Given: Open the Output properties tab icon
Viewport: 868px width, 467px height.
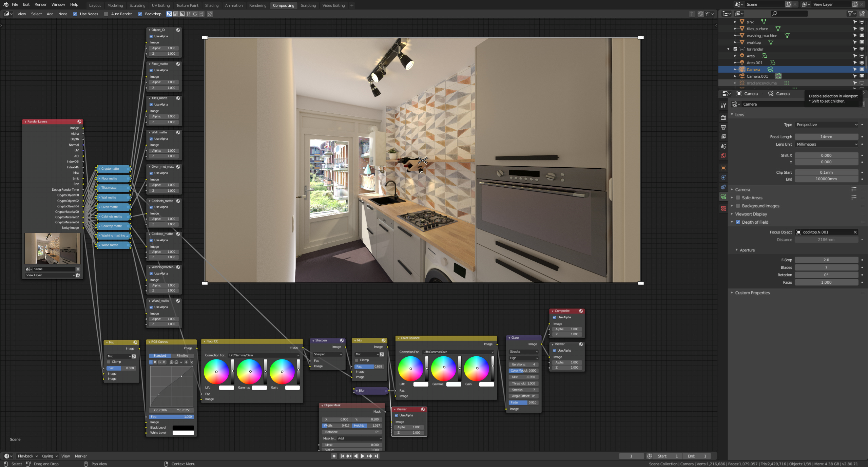Looking at the screenshot, I should click(x=723, y=127).
